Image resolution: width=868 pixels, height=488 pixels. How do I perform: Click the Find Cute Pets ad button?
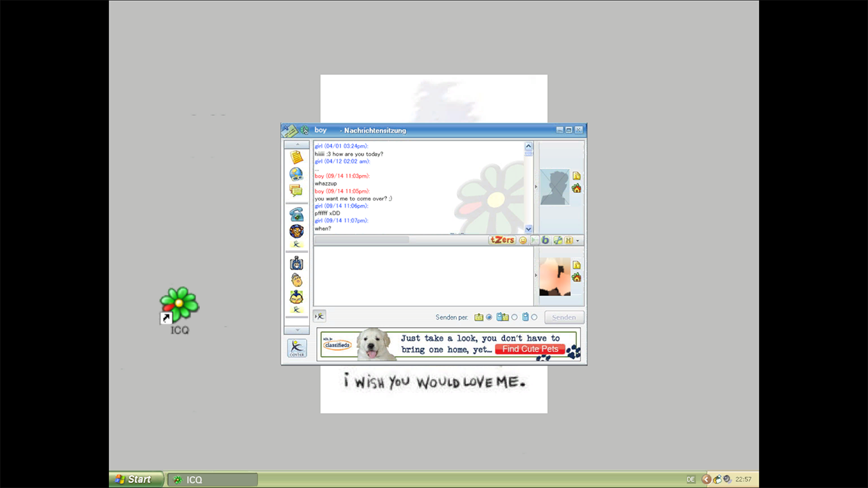[x=530, y=349]
